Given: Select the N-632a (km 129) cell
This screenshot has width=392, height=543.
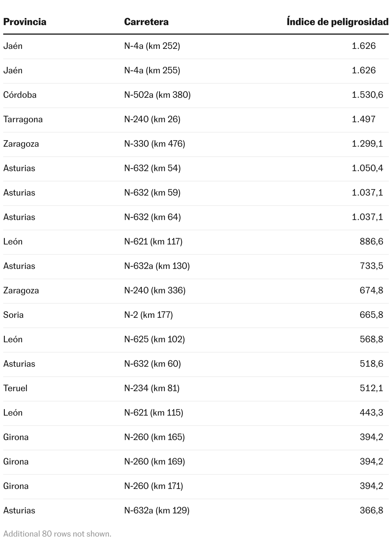Looking at the screenshot, I should tap(157, 511).
